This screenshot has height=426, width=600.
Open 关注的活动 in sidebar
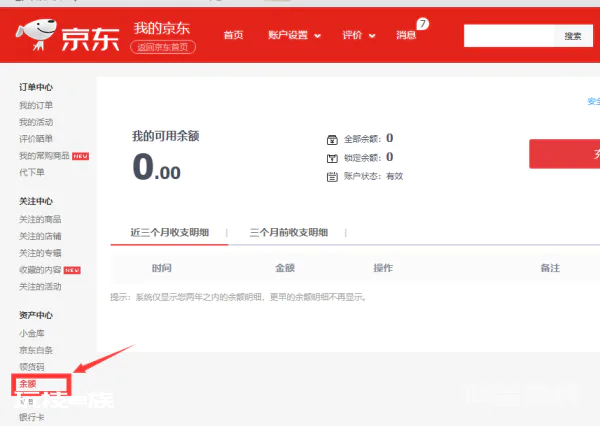coord(40,287)
